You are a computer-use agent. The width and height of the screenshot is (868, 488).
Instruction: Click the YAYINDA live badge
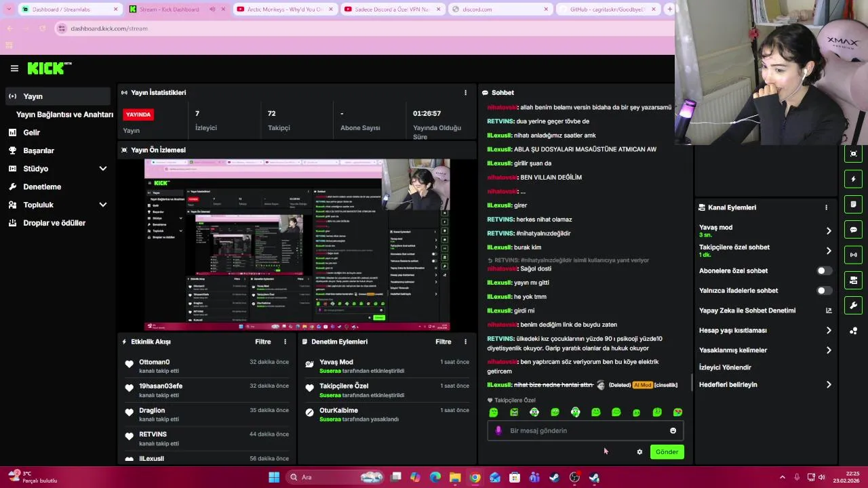(138, 115)
